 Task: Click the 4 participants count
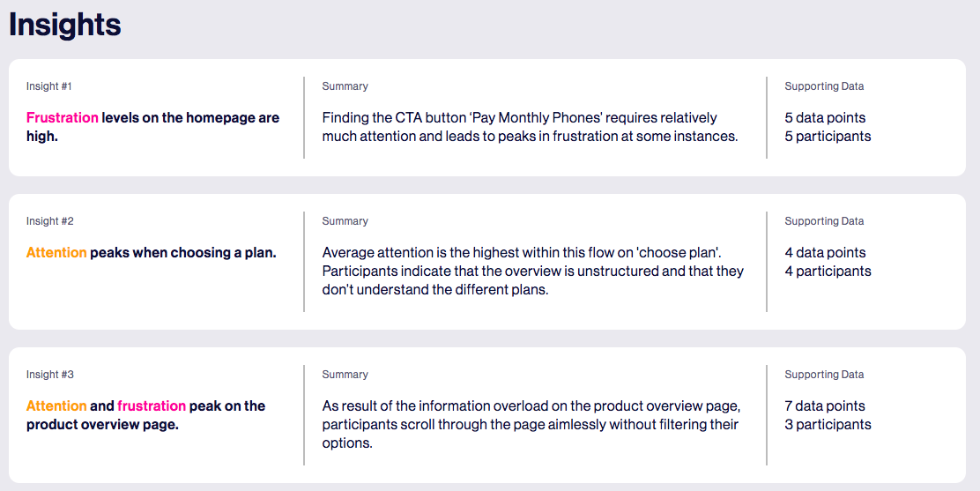point(828,271)
